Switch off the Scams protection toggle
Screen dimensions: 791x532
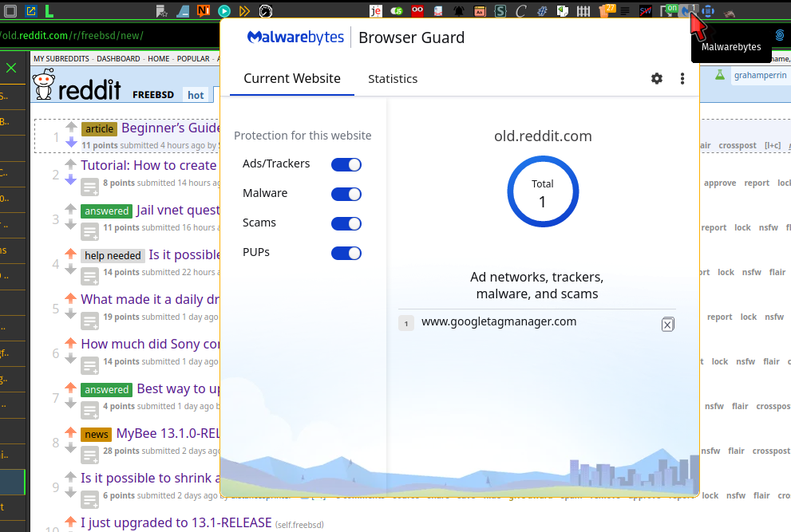(x=346, y=223)
